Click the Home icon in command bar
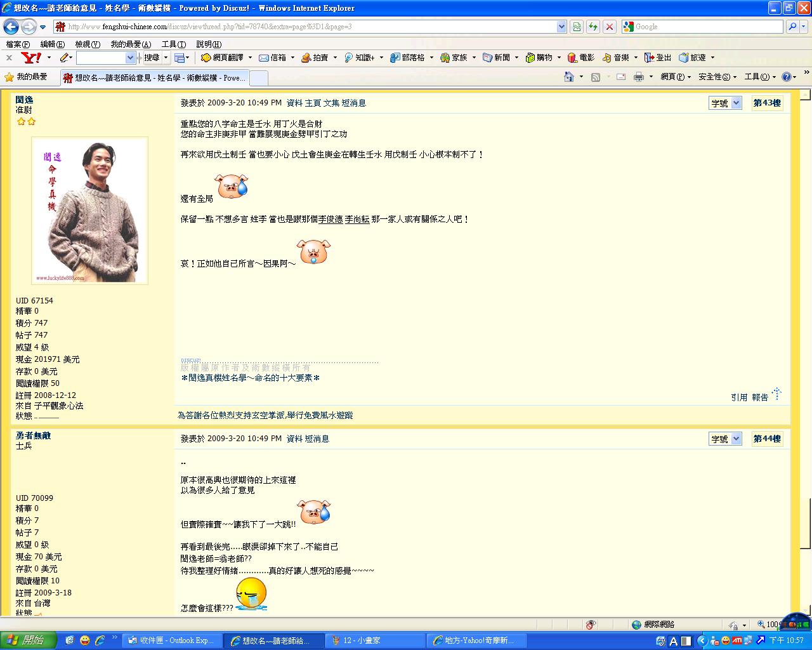Viewport: 812px width, 650px height. click(569, 77)
